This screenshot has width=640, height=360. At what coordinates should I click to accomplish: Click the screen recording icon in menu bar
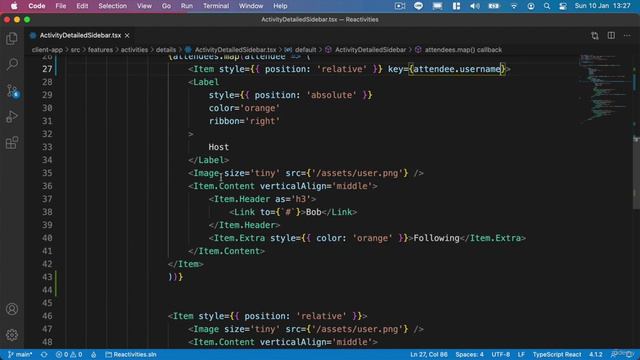click(400, 6)
